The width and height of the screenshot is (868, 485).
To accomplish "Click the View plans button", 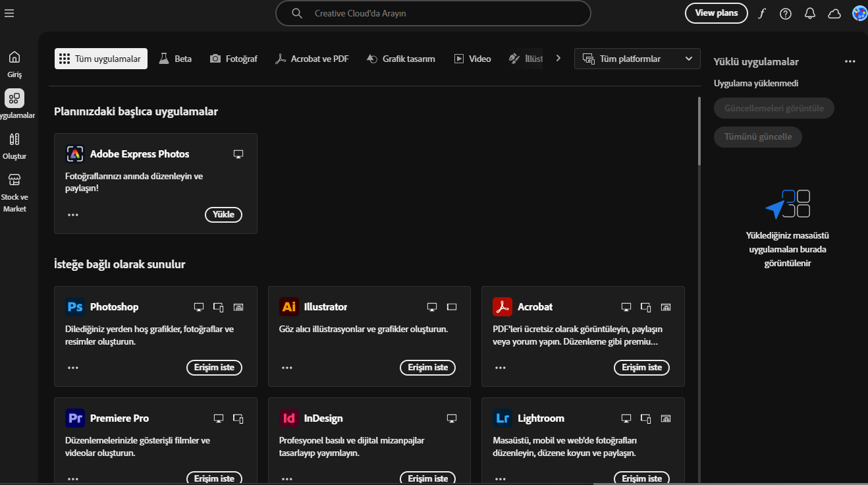I will 717,13.
